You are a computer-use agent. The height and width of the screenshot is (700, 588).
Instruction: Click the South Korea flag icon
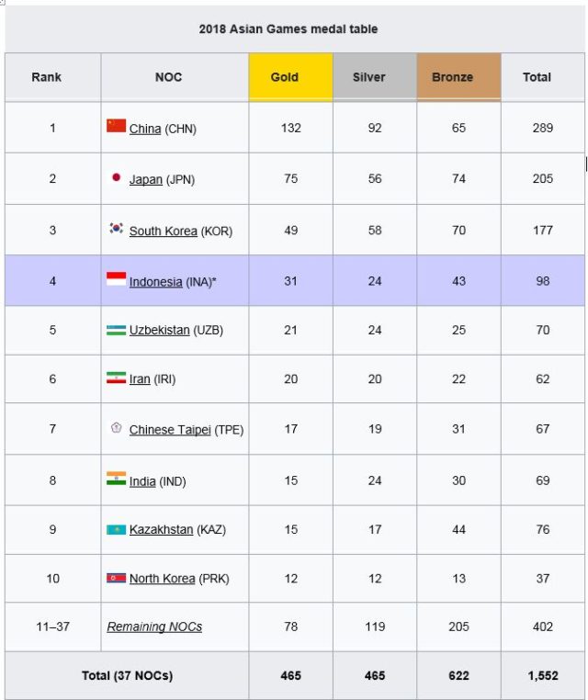(x=116, y=229)
